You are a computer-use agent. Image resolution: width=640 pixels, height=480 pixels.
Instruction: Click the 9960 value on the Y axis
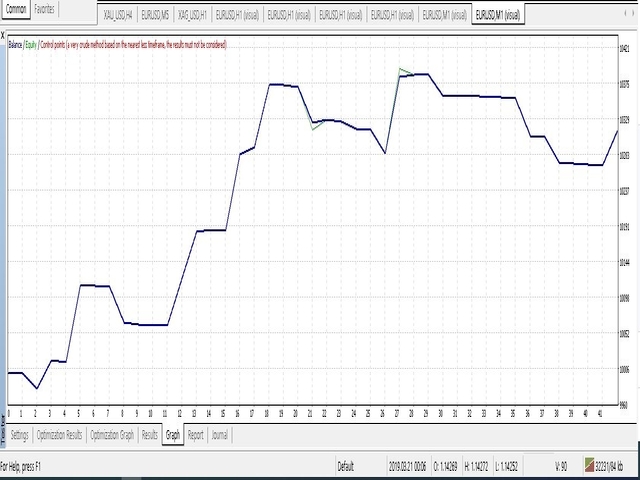pyautogui.click(x=623, y=405)
